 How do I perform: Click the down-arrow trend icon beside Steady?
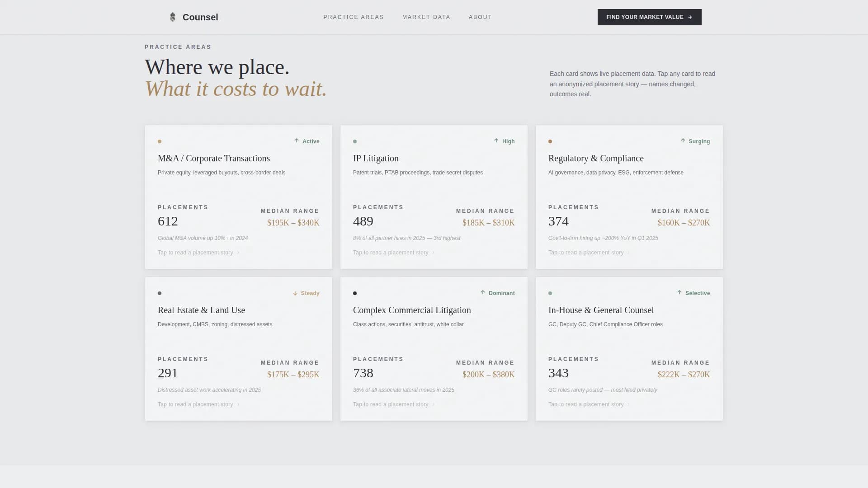tap(295, 293)
